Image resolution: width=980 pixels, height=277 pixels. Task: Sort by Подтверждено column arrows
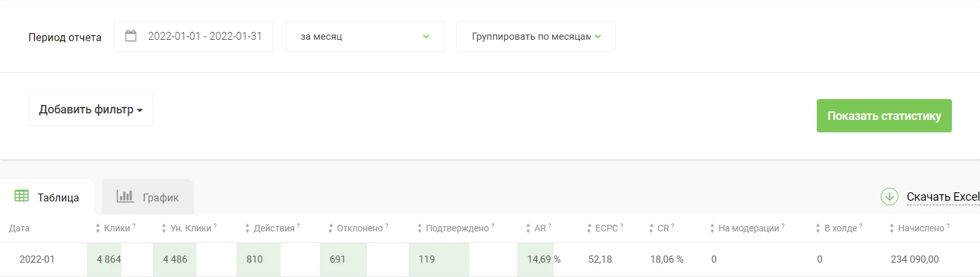coord(419,229)
